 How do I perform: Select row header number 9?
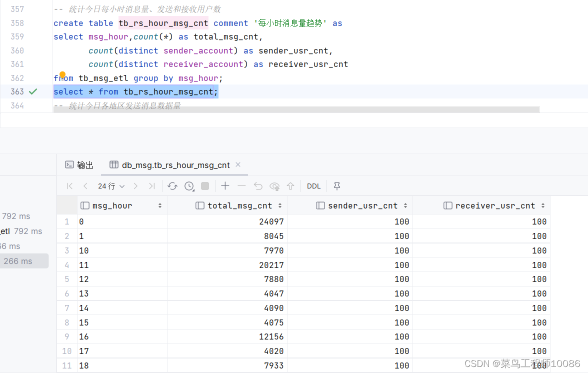point(67,336)
